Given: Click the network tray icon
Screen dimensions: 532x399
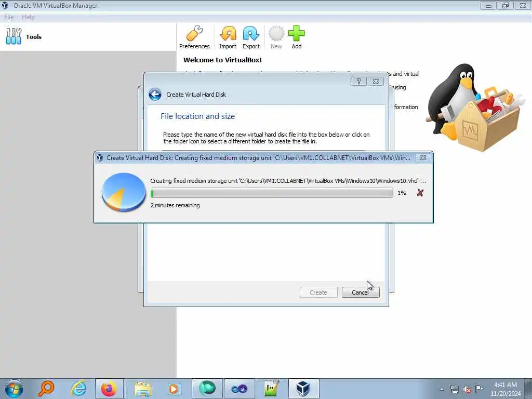Looking at the screenshot, I should click(x=454, y=390).
